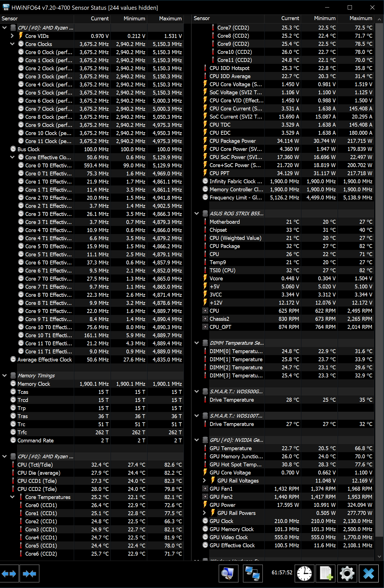Click the bolt icon beside +12V
Image resolution: width=384 pixels, height=588 pixels.
coord(205,302)
